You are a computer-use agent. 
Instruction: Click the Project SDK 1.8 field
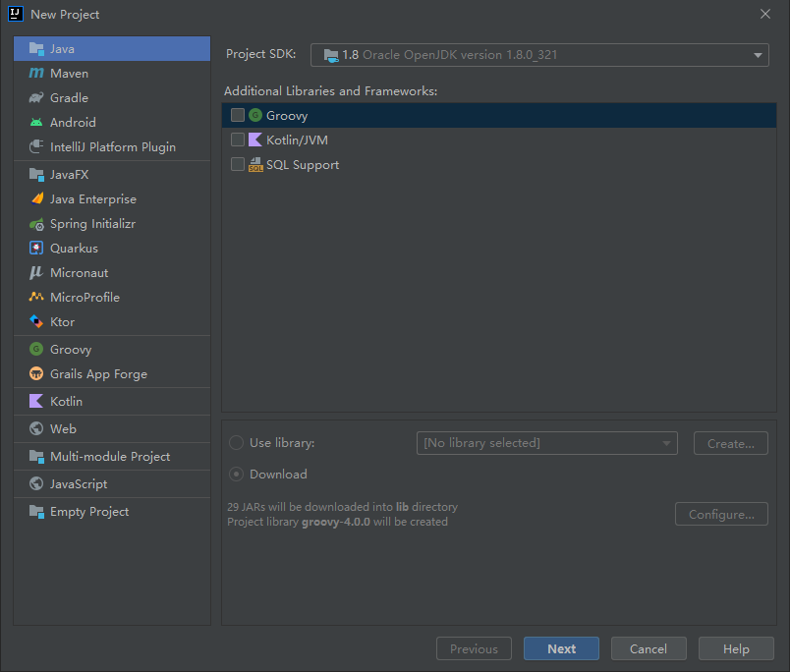[x=539, y=55]
